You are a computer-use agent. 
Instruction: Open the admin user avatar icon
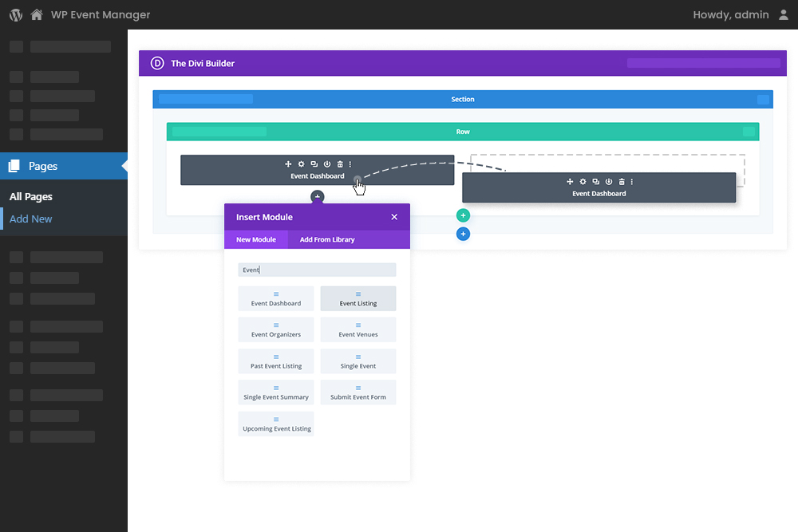click(784, 14)
